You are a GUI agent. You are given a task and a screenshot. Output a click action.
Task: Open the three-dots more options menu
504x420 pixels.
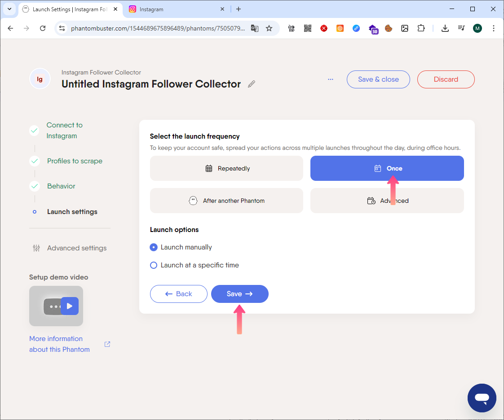pos(331,79)
